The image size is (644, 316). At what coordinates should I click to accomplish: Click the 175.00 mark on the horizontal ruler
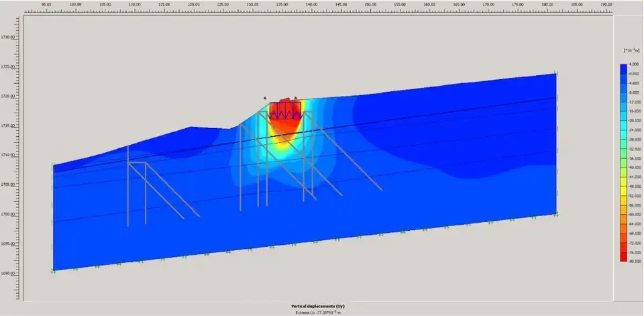[518, 4]
